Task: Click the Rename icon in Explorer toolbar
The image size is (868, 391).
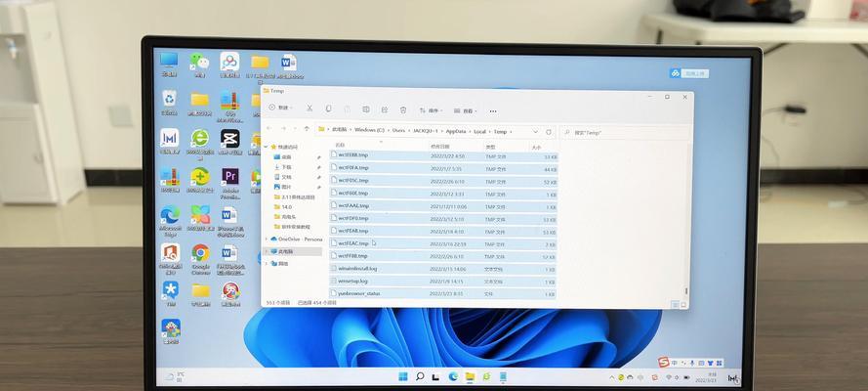Action: tap(366, 109)
